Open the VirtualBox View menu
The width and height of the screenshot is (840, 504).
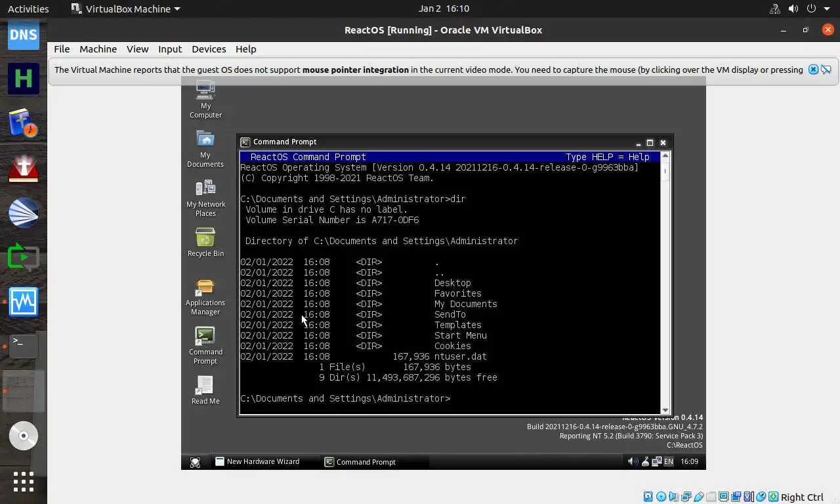pyautogui.click(x=137, y=49)
